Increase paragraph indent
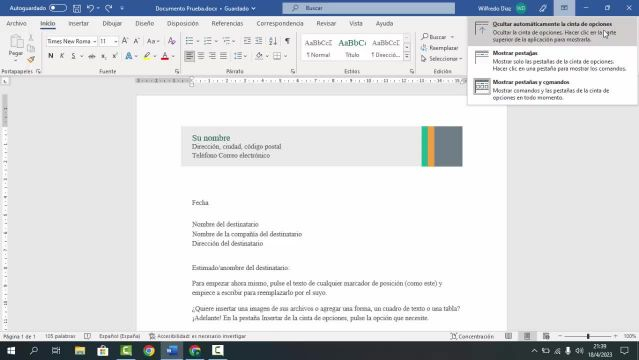This screenshot has width=639, height=360. 259,41
